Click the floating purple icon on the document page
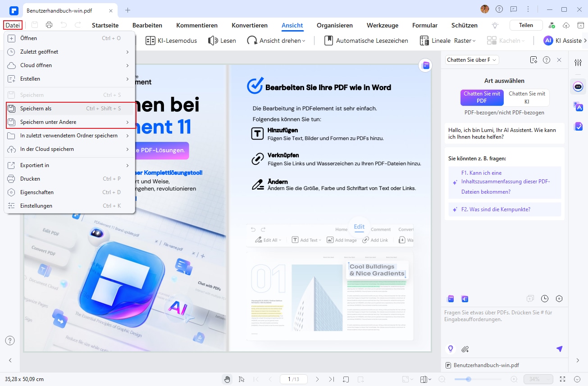Screen dimensions: 588x386 [425, 65]
